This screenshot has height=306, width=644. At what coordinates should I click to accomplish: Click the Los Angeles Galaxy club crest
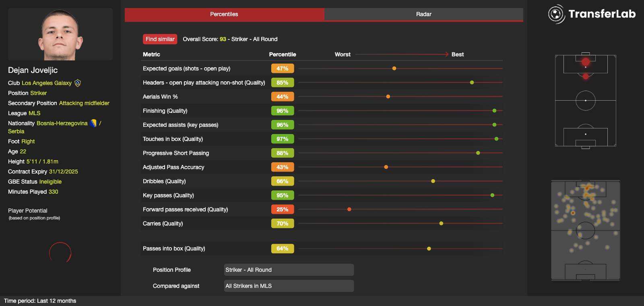[78, 83]
